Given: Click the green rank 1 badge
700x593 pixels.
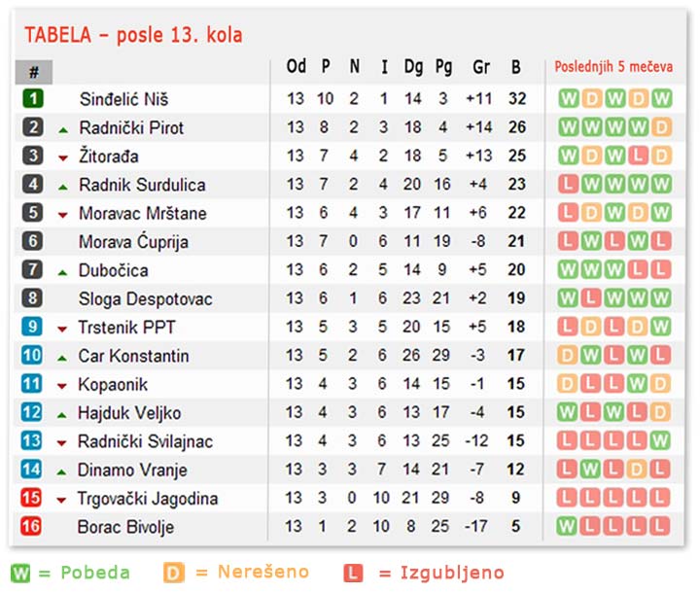Looking at the screenshot, I should 33,99.
